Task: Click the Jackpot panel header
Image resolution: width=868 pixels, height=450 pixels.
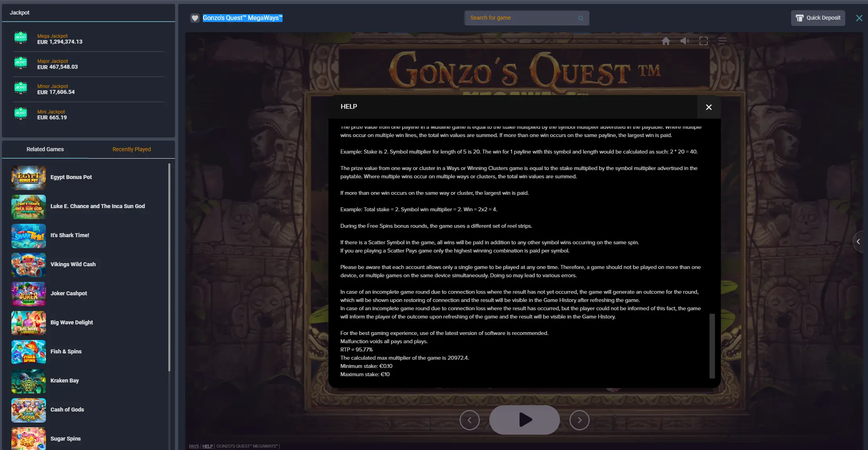Action: click(89, 13)
